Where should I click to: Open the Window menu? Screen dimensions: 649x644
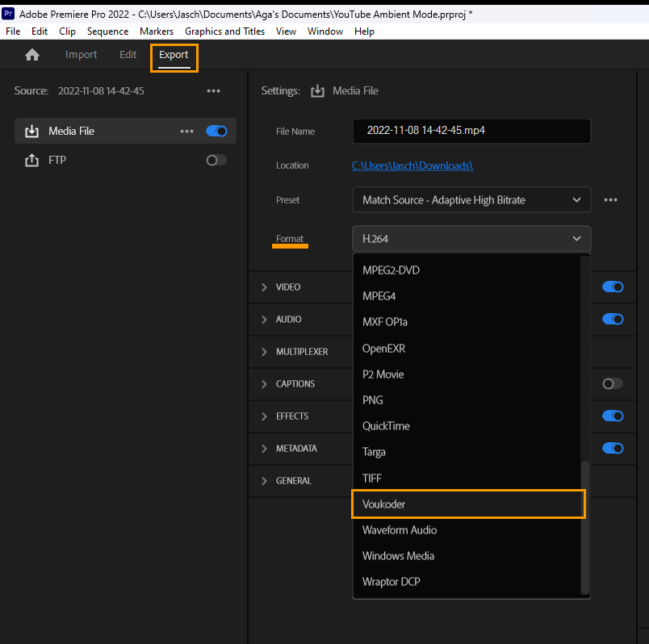[325, 31]
